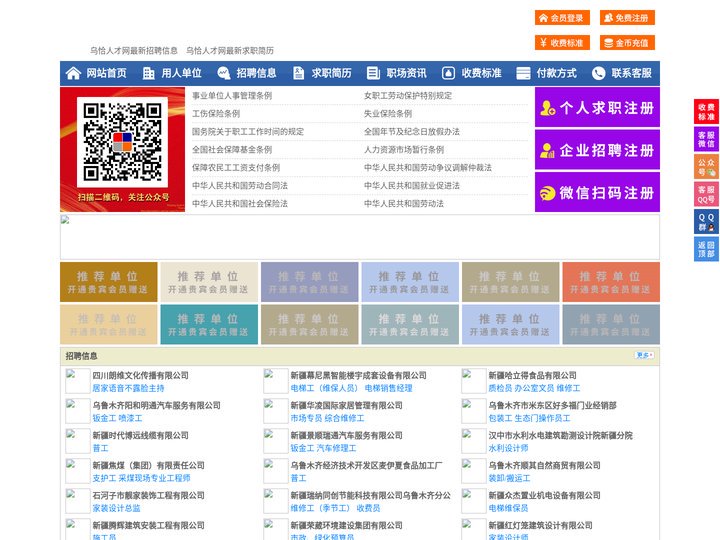Open 女职工劳动保护特别规定 link
Image resolution: width=720 pixels, height=540 pixels.
[408, 96]
